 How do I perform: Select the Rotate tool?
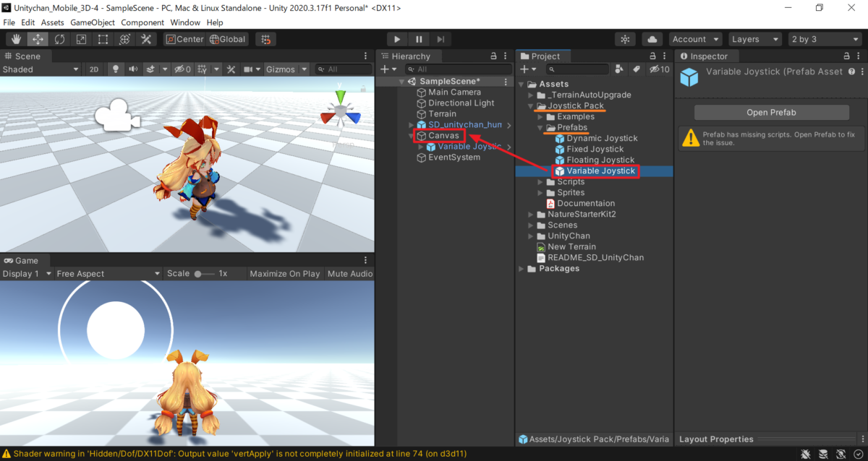(60, 39)
